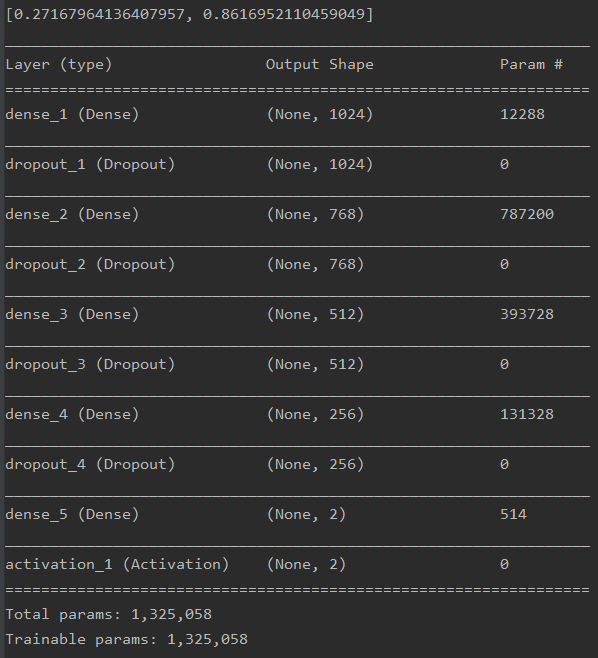The width and height of the screenshot is (598, 658).
Task: Click output shape in activation_1 row
Action: coord(306,564)
